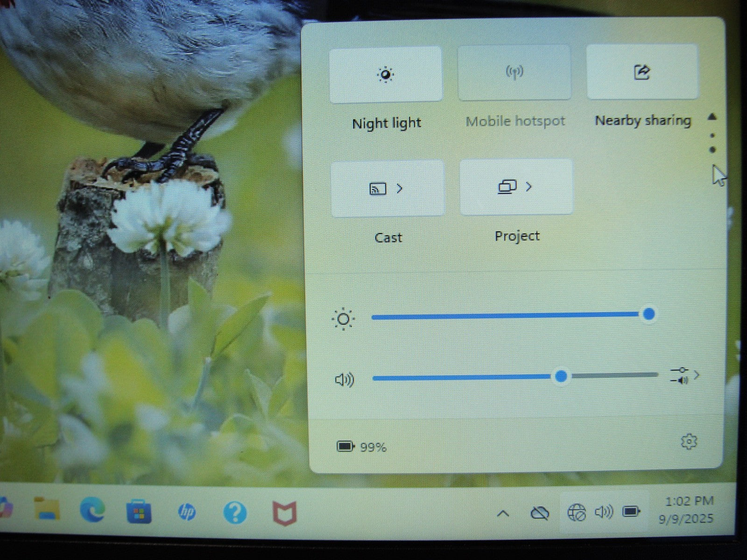Screen dimensions: 747x560
Task: Launch Microsoft Edge from the taskbar
Action: (x=92, y=510)
